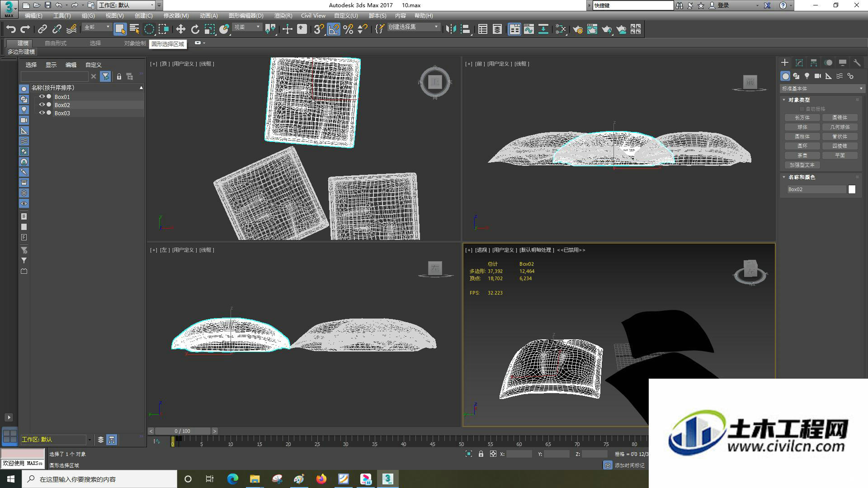Open the 图形编辑器(D) menu
The height and width of the screenshot is (488, 868).
click(245, 15)
